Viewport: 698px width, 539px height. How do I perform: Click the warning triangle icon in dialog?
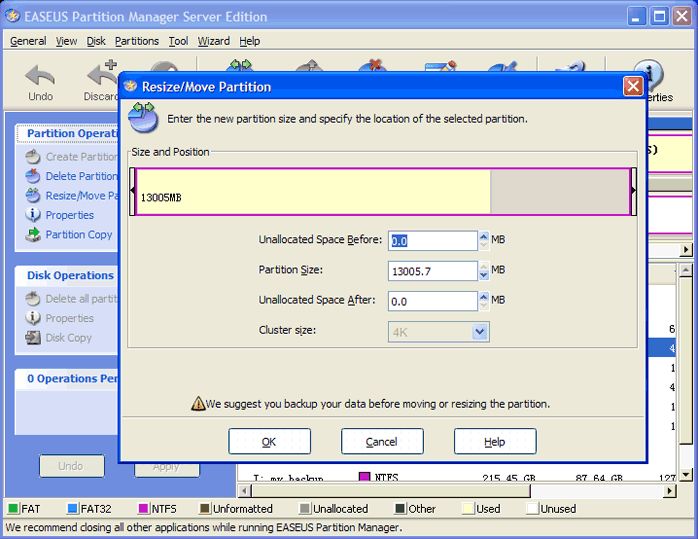198,404
